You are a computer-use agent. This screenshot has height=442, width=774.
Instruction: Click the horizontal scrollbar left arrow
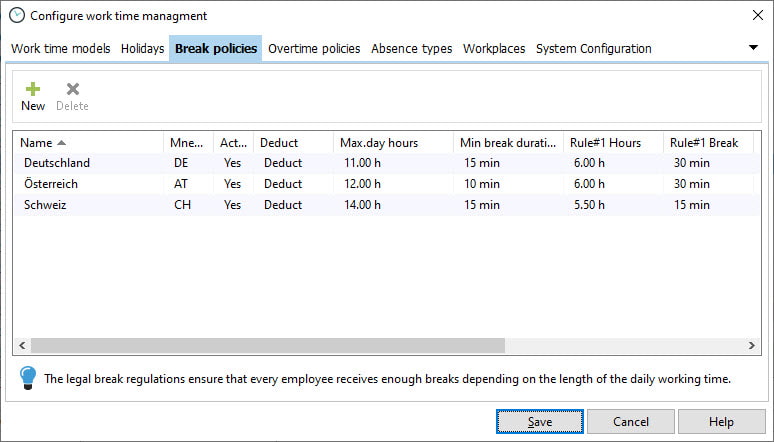(x=22, y=345)
